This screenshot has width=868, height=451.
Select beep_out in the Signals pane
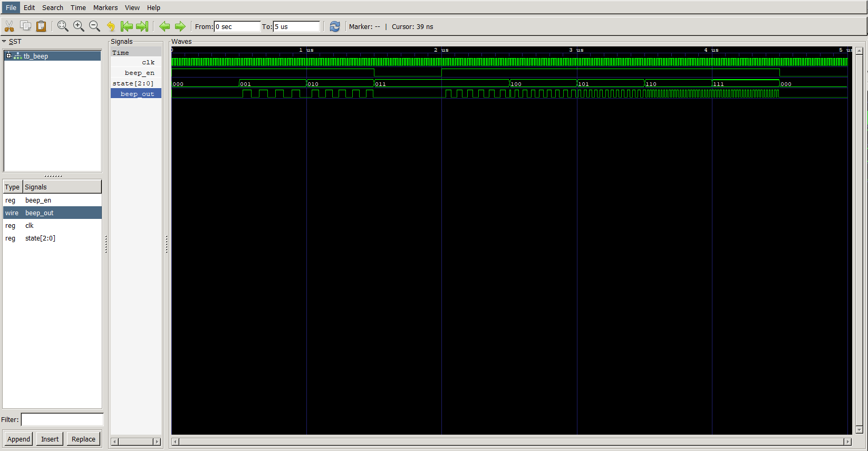[136, 94]
